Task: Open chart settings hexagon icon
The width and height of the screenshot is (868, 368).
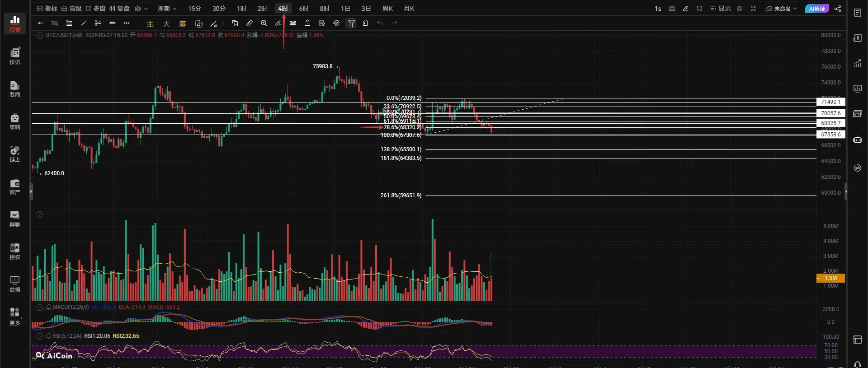Action: [x=740, y=9]
